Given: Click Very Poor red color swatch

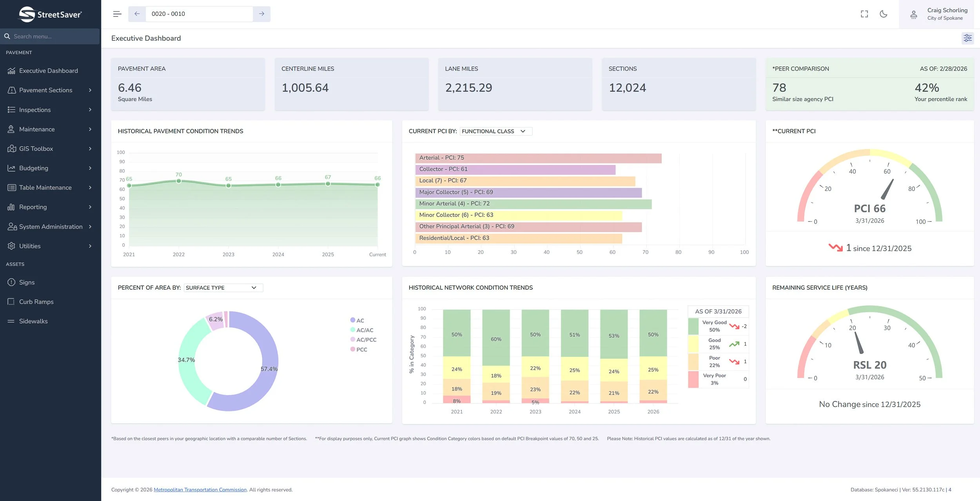Looking at the screenshot, I should (x=693, y=379).
